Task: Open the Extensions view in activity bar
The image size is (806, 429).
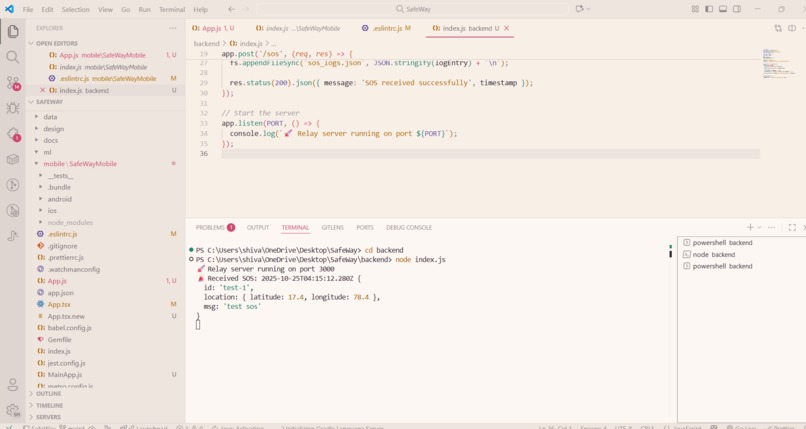Action: point(13,134)
